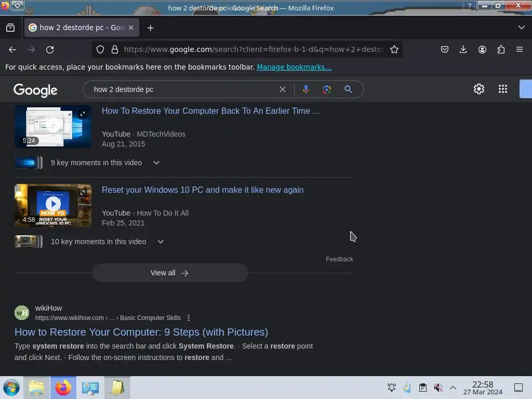Click the Google logo
Viewport: 532px width, 399px height.
point(35,90)
